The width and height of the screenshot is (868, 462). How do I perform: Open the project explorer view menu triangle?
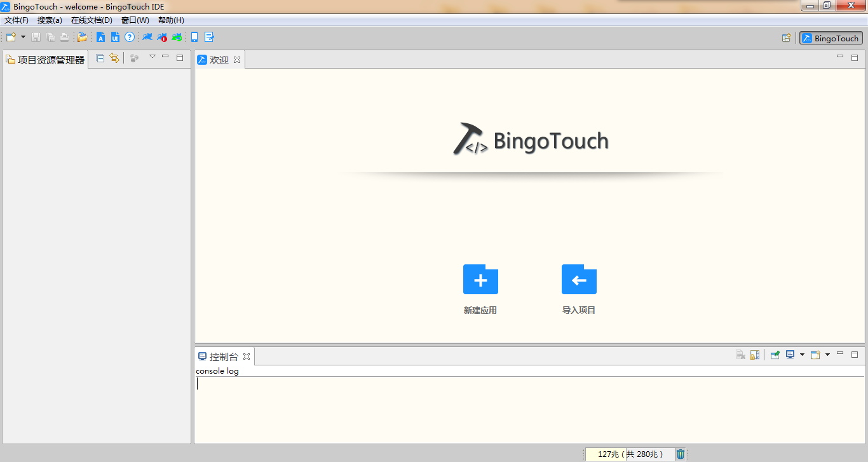tap(153, 57)
